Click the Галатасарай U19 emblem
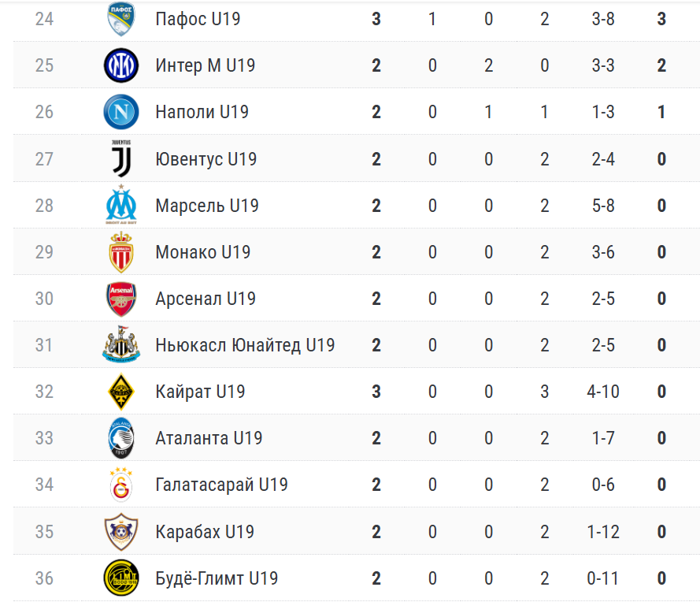Image resolution: width=700 pixels, height=602 pixels. click(x=121, y=485)
